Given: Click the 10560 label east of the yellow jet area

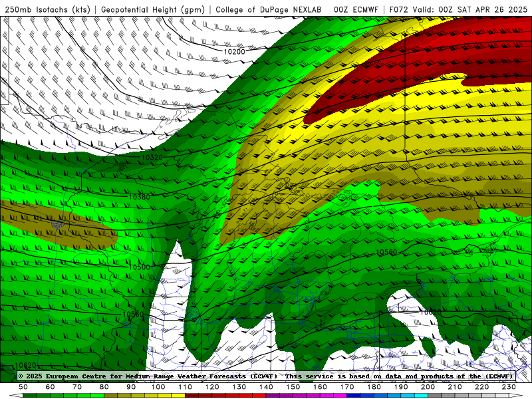Looking at the screenshot, I should coord(386,252).
